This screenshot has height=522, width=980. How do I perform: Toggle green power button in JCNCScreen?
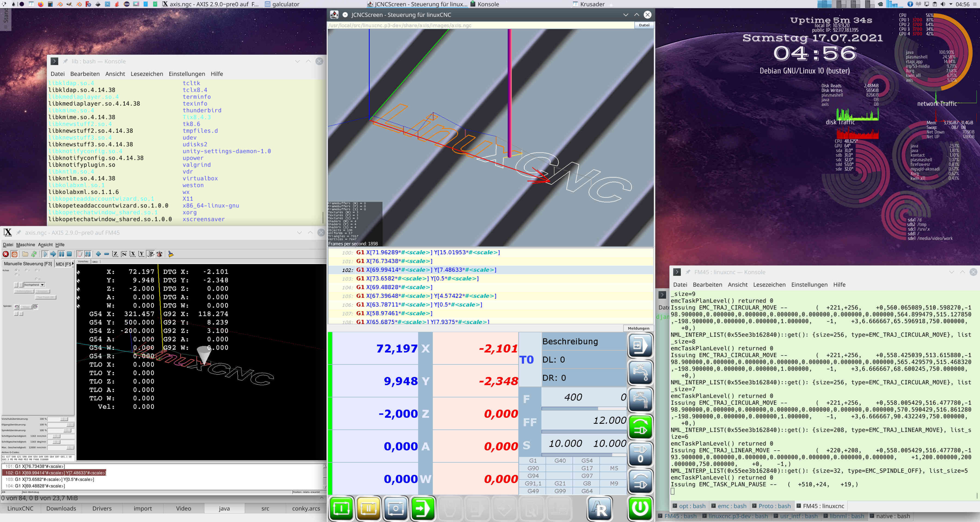click(640, 508)
